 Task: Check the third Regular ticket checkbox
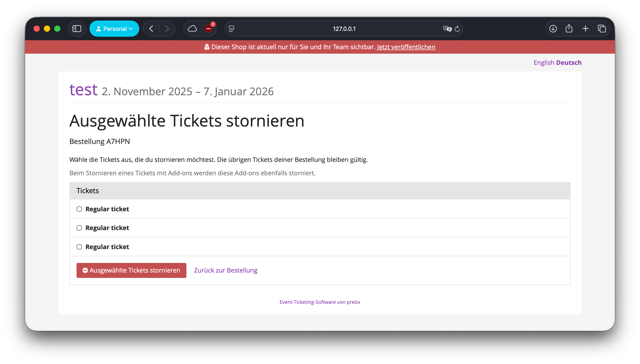(79, 247)
